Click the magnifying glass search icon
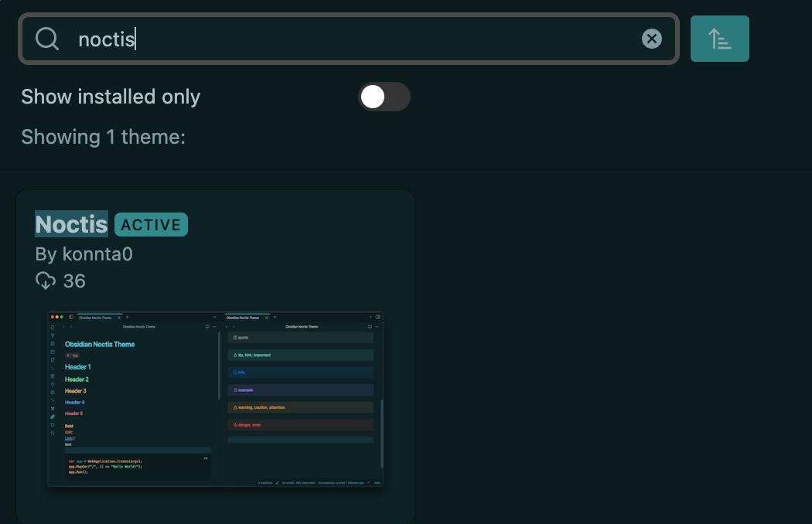 pos(47,39)
